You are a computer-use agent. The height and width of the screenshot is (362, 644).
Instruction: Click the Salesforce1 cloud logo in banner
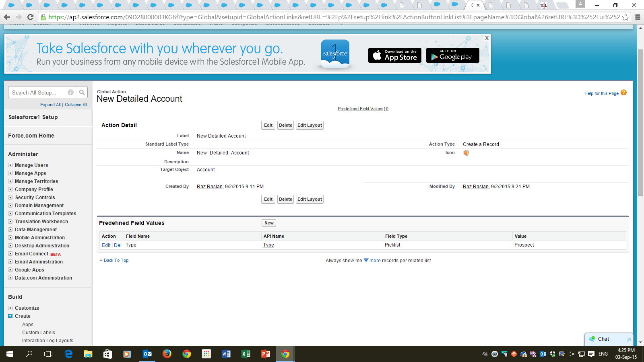[x=335, y=54]
